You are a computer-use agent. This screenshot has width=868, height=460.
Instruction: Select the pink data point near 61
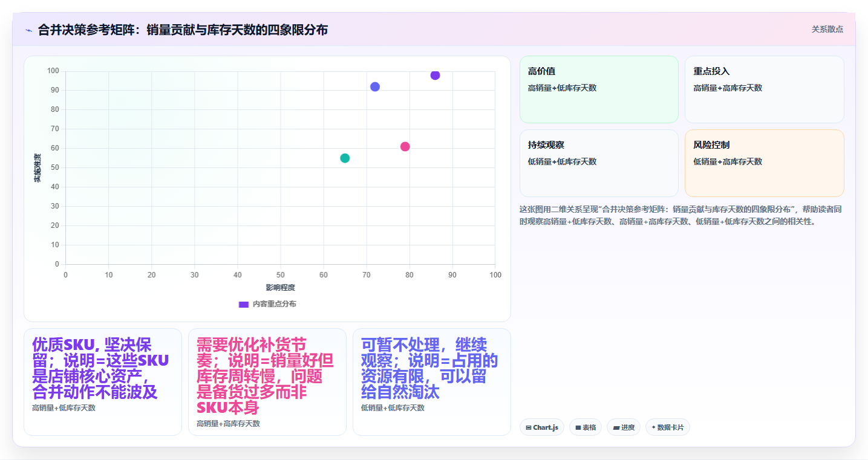(x=405, y=146)
